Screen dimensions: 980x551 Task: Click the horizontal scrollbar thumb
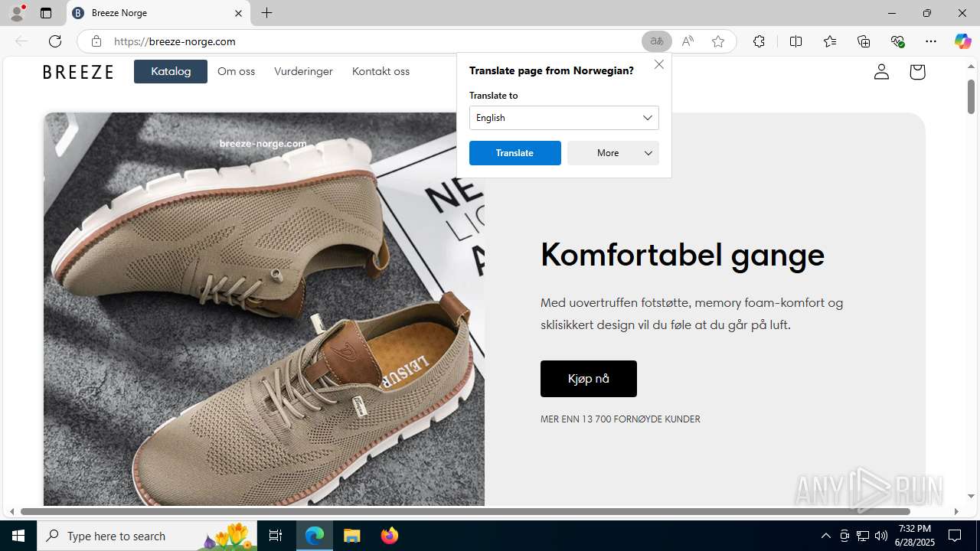pyautogui.click(x=465, y=511)
